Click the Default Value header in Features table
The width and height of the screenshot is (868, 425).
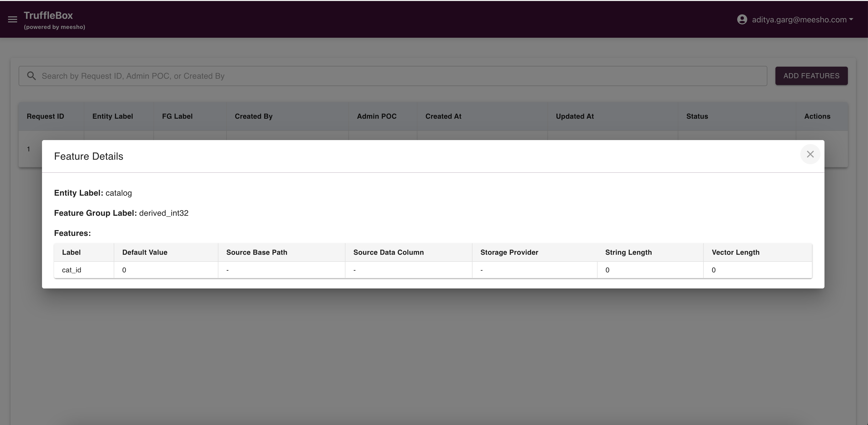point(145,252)
